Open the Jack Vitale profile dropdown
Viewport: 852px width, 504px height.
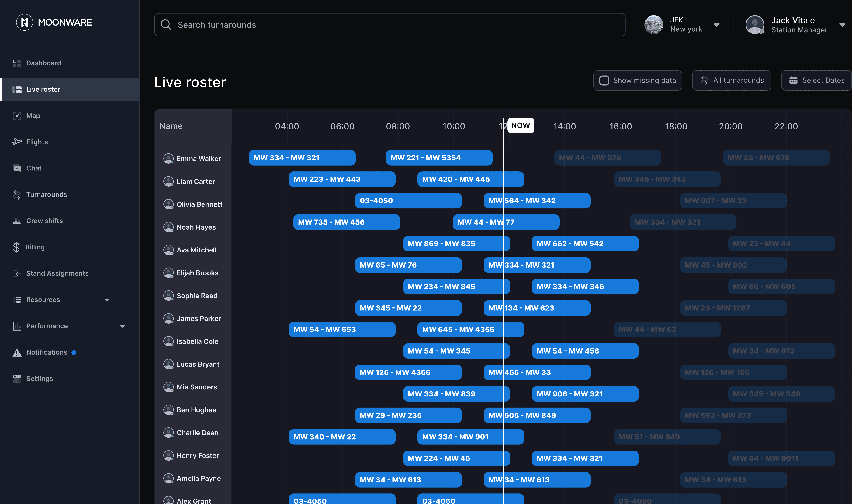click(x=842, y=25)
